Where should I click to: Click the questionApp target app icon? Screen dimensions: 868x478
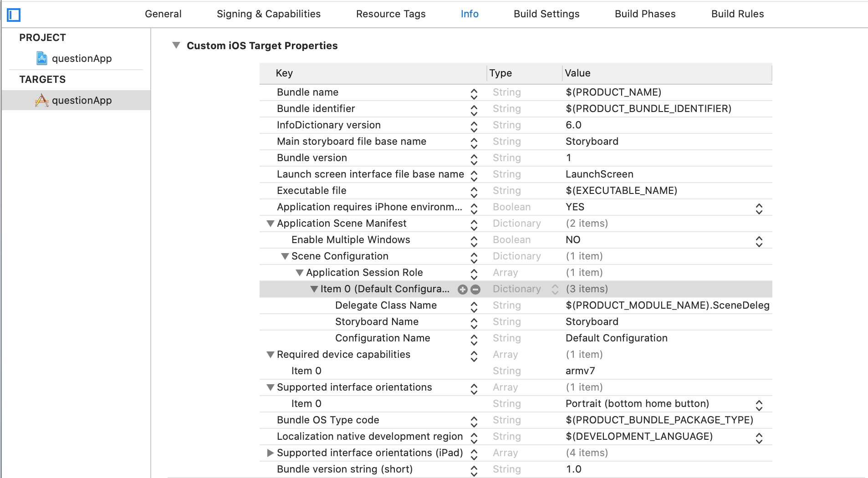(42, 100)
